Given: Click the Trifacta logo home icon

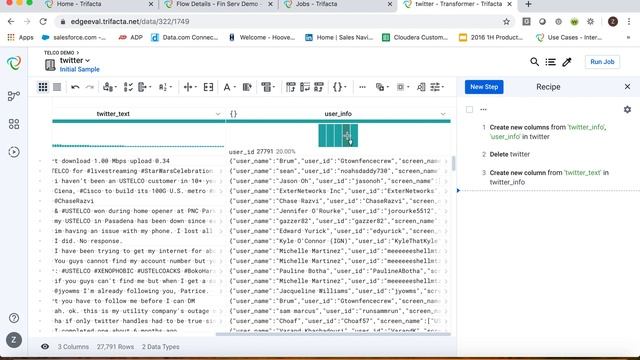Looking at the screenshot, I should pos(14,63).
